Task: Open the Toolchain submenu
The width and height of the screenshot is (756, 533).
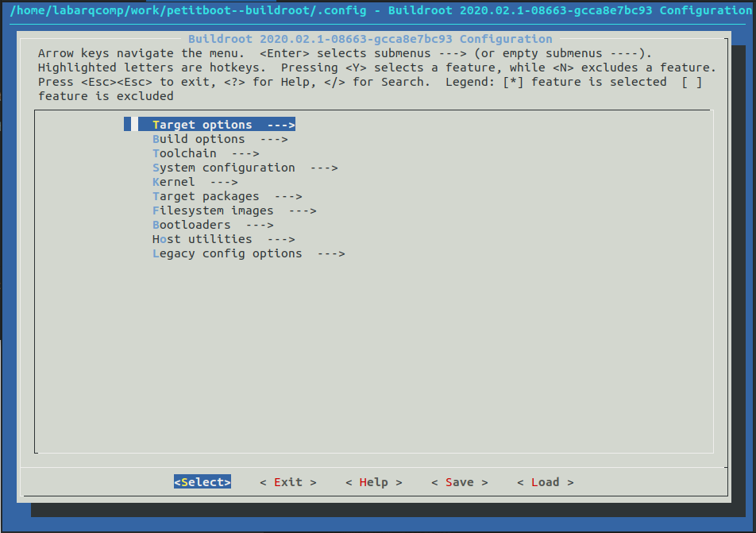Action: pos(206,153)
